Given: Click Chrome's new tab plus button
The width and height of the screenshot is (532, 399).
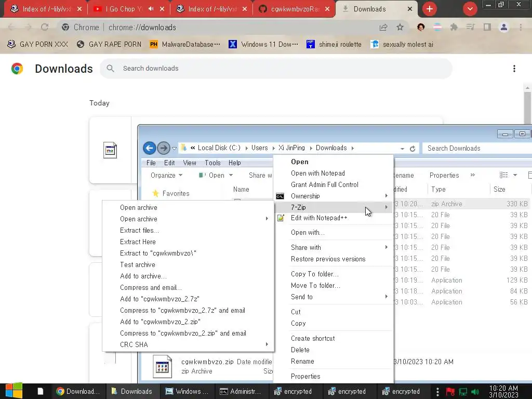Looking at the screenshot, I should coord(430,9).
